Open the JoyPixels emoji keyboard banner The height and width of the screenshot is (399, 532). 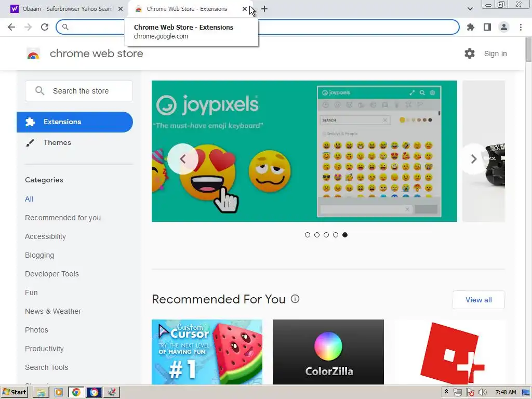[304, 151]
